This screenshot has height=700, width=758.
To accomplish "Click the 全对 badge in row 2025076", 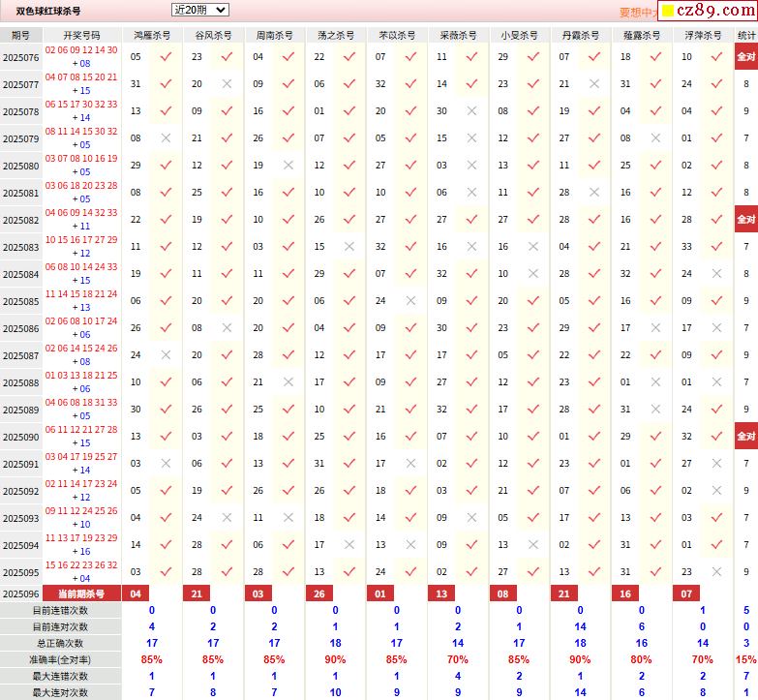I will 746,56.
